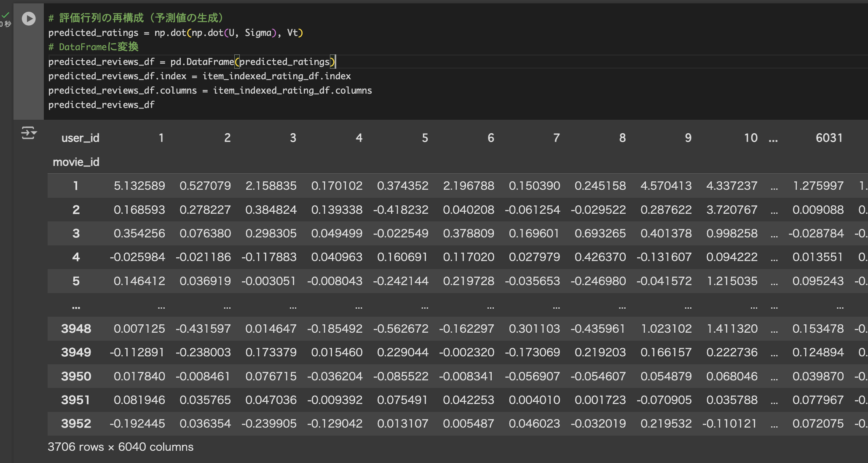
Task: Click row index 3948
Action: point(76,329)
